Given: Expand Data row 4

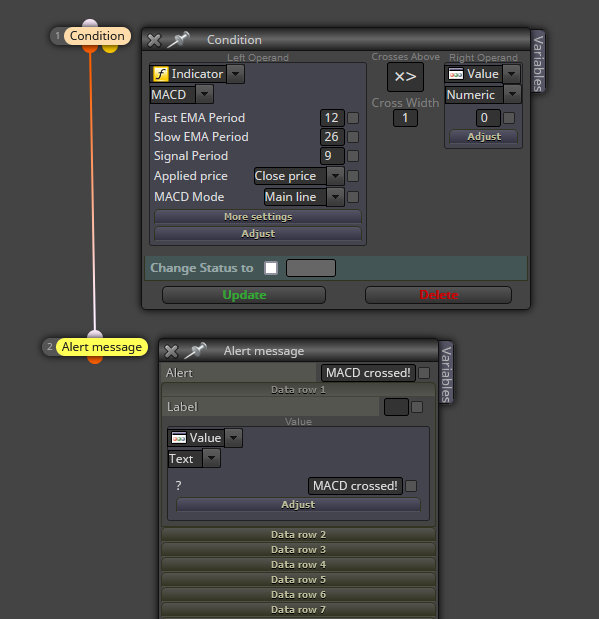Looking at the screenshot, I should (298, 565).
